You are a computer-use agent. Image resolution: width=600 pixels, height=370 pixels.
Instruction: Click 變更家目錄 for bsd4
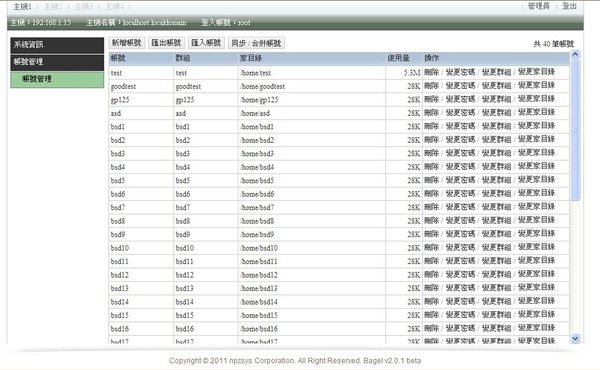[536, 166]
